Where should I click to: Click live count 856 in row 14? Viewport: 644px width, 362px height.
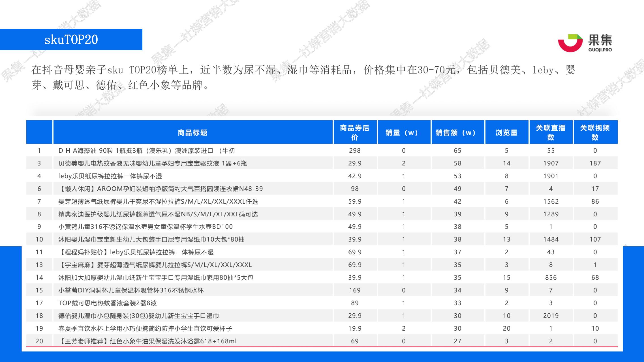click(x=551, y=278)
